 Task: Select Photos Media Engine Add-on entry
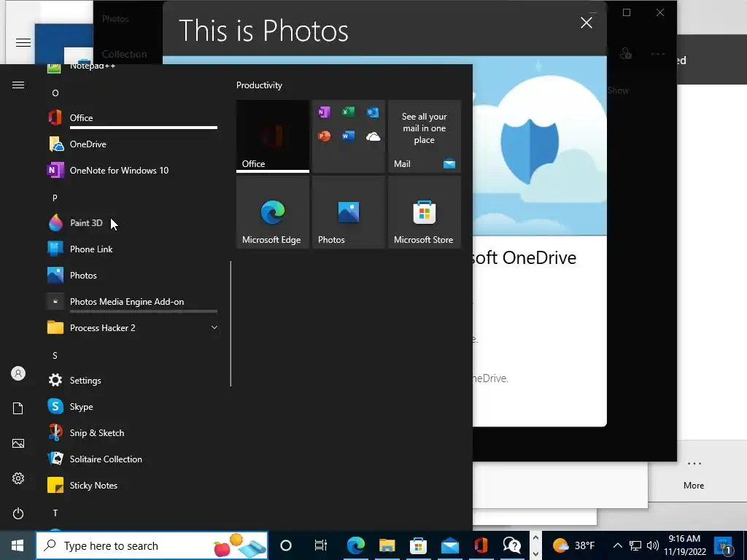pyautogui.click(x=132, y=301)
